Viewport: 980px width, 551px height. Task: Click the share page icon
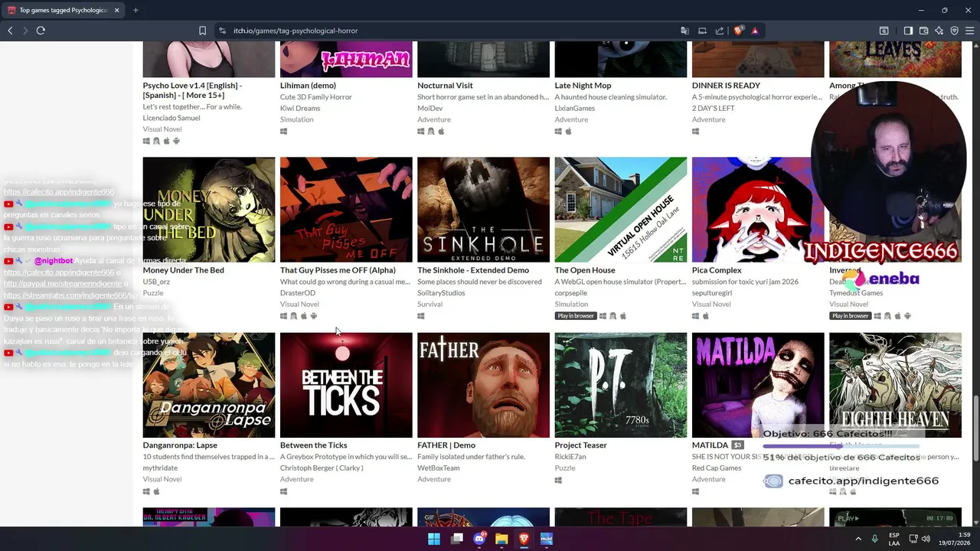pyautogui.click(x=720, y=31)
